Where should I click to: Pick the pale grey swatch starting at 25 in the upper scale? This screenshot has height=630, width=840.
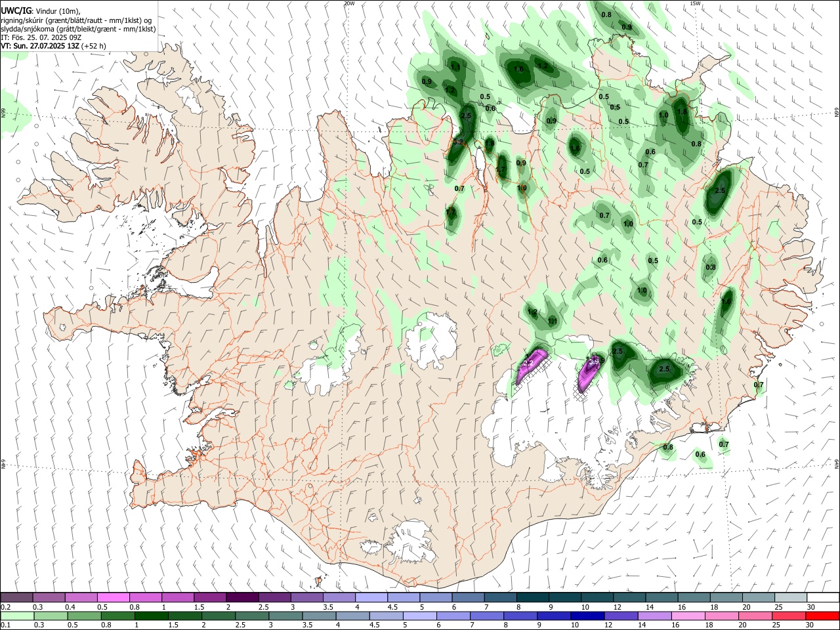tap(791, 597)
